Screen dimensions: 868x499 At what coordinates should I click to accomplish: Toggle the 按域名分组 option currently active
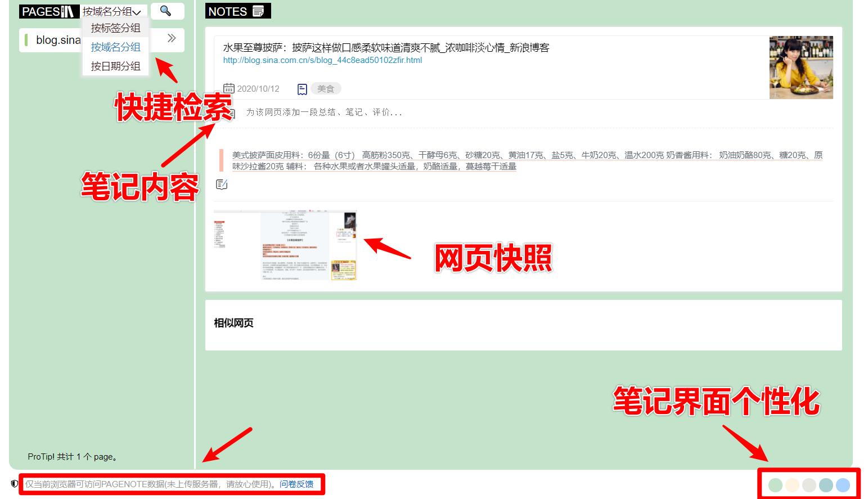[x=115, y=47]
